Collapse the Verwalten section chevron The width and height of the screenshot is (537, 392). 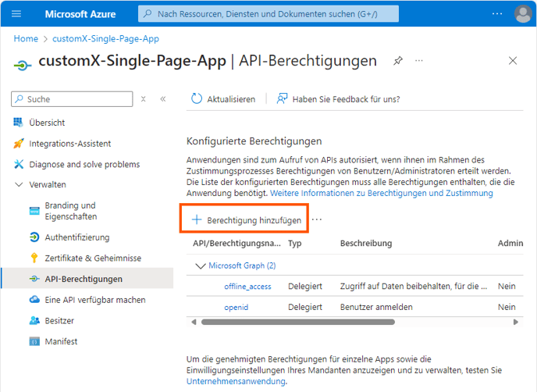coord(19,185)
